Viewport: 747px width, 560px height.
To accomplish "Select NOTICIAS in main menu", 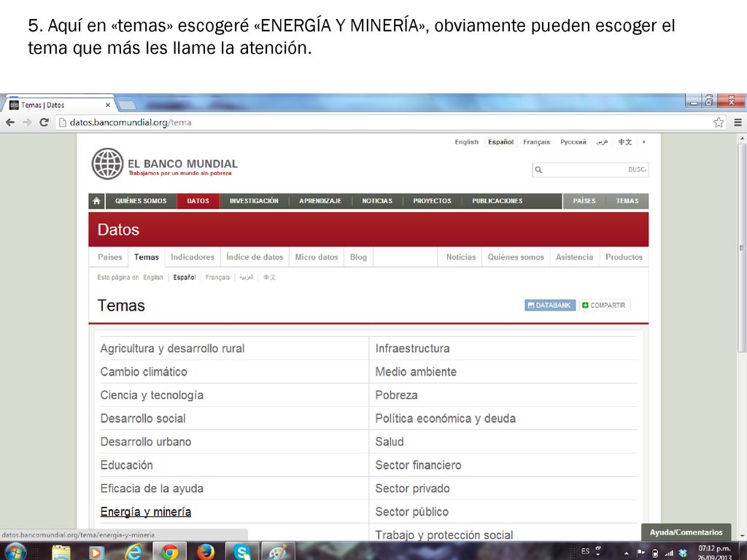I will (377, 201).
